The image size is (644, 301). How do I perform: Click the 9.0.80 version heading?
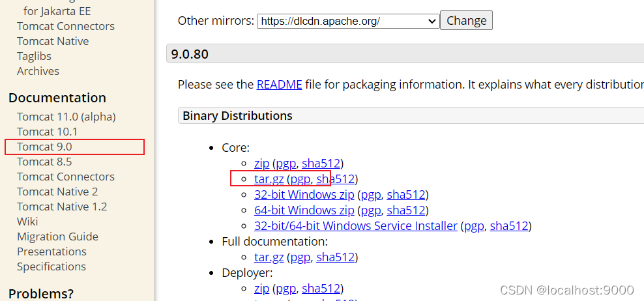(x=190, y=54)
